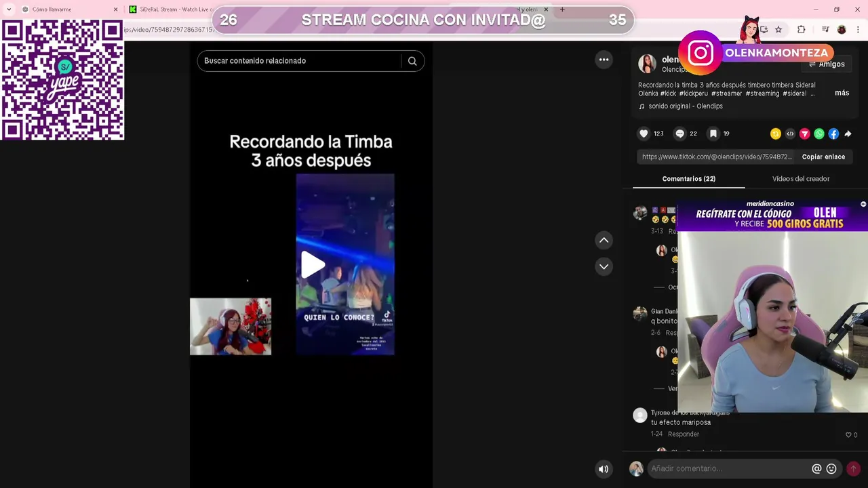
Task: Like the video with the heart icon
Action: coord(644,134)
